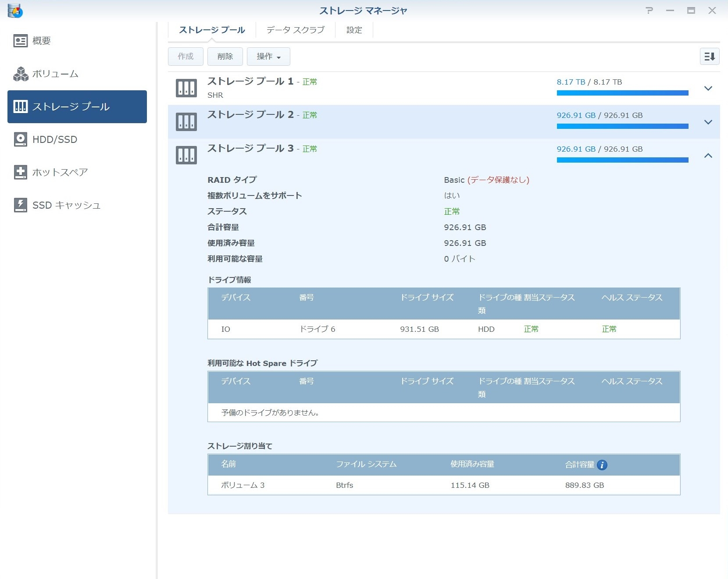Collapse ストレージ プール 3 details chevron

(708, 156)
